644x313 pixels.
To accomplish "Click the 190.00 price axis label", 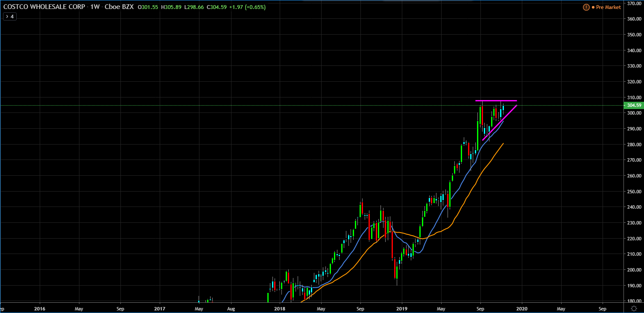I will click(634, 286).
